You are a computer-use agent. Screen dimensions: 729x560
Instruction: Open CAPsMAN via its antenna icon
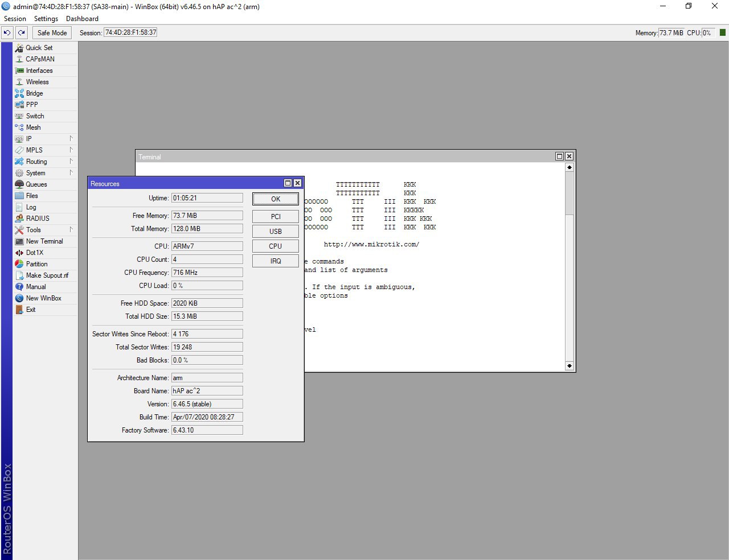point(19,59)
